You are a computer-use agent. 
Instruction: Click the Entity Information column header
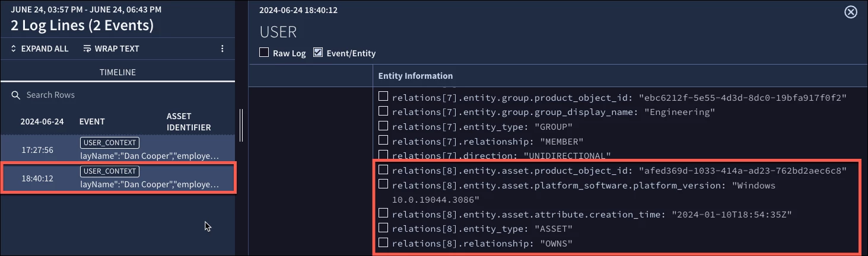point(416,76)
